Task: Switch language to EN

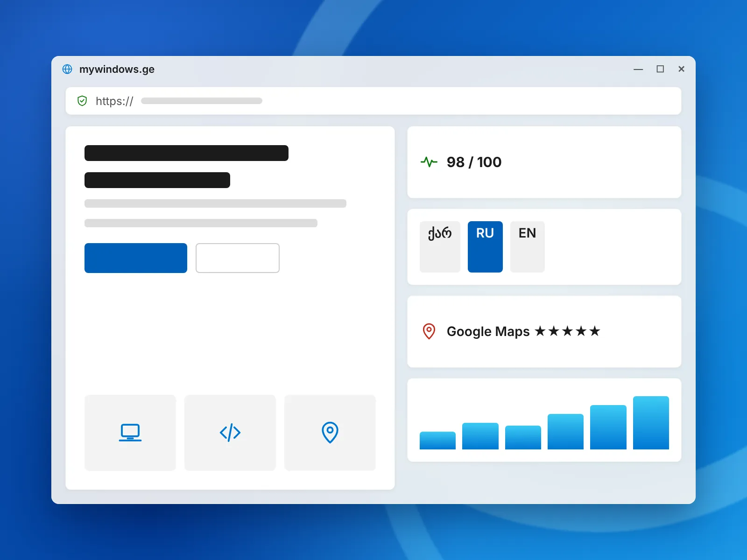Action: point(528,247)
